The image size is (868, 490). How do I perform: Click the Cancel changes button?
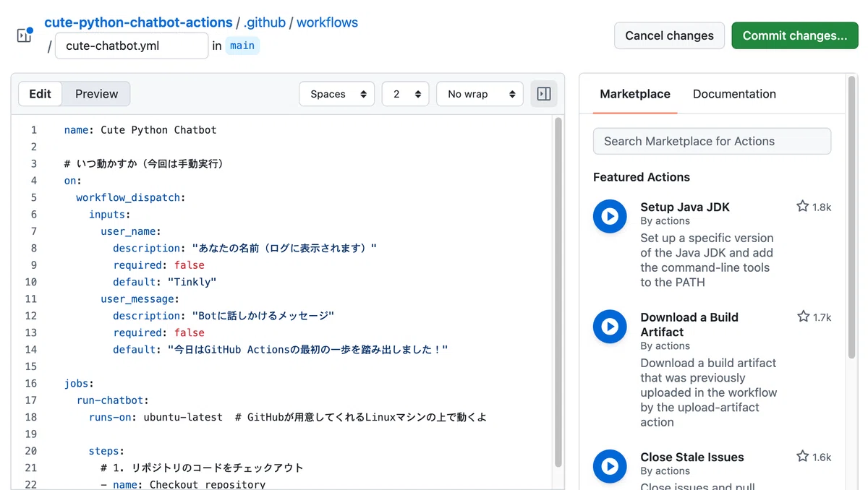coord(669,35)
